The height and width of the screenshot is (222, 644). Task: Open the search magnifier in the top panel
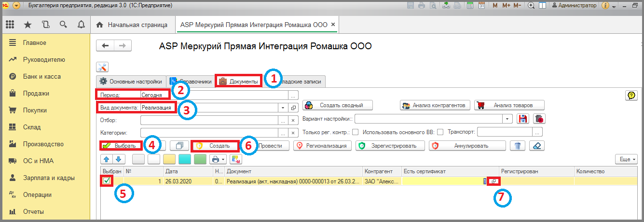63,25
